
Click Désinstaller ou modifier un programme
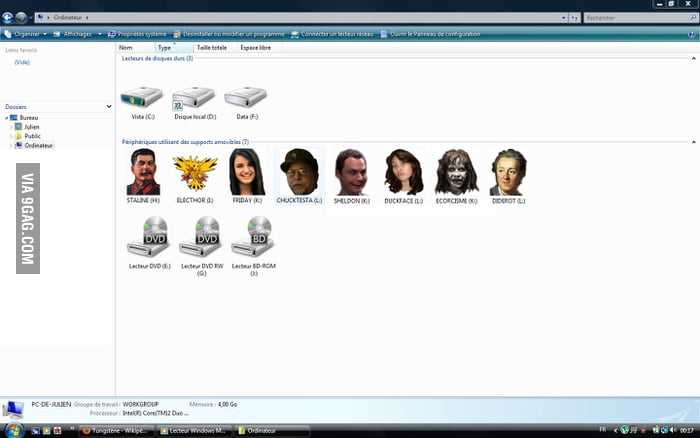(x=231, y=34)
